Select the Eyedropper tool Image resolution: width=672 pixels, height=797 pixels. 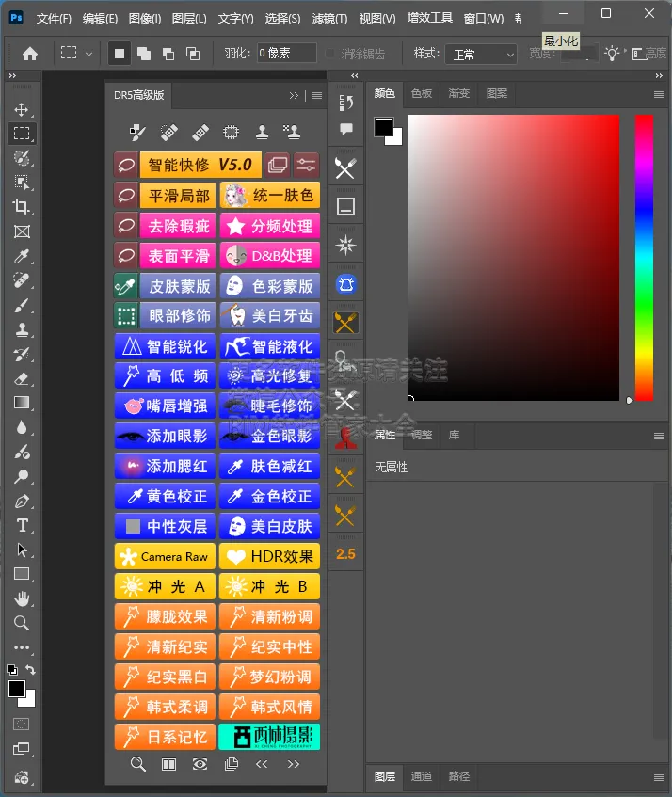[22, 256]
